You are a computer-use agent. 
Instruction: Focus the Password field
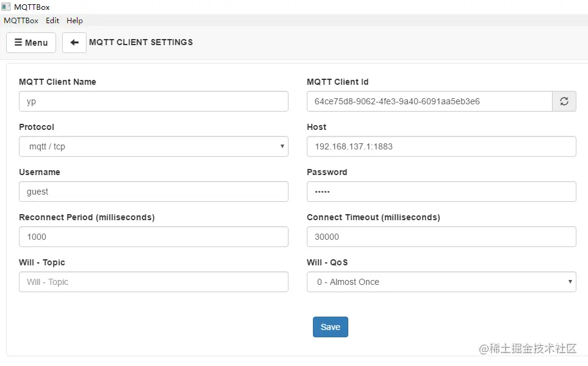click(x=441, y=192)
